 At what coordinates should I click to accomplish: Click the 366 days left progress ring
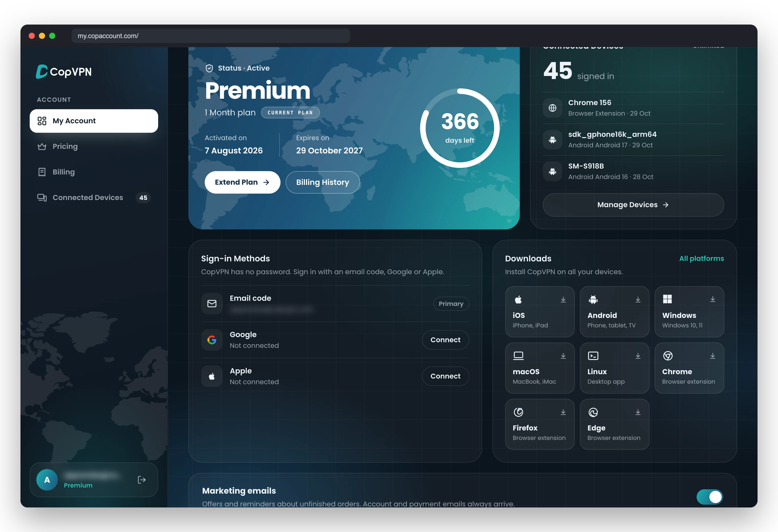pyautogui.click(x=460, y=128)
